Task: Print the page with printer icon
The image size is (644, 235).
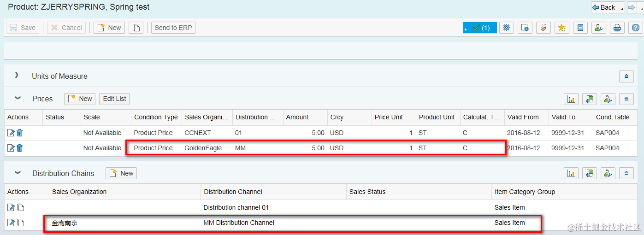Action: click(x=617, y=28)
